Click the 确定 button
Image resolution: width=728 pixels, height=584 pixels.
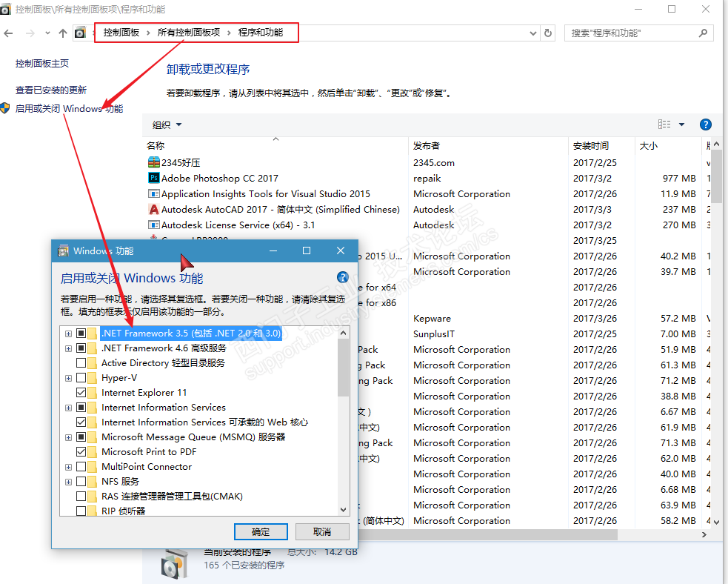pos(261,531)
